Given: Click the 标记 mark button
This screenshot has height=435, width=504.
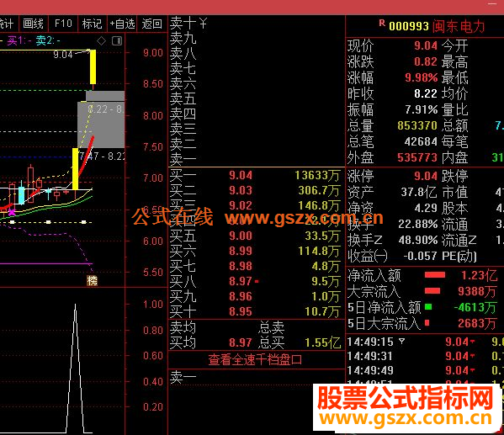Looking at the screenshot, I should coord(93,24).
